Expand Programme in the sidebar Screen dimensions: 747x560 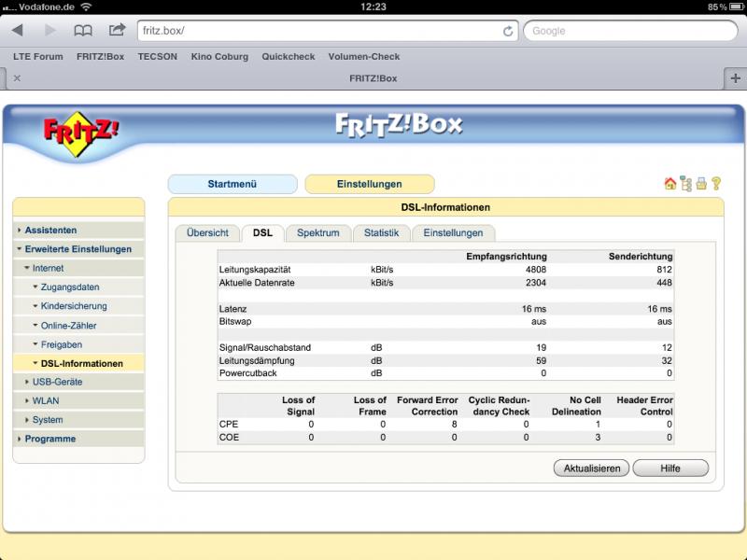pos(78,439)
